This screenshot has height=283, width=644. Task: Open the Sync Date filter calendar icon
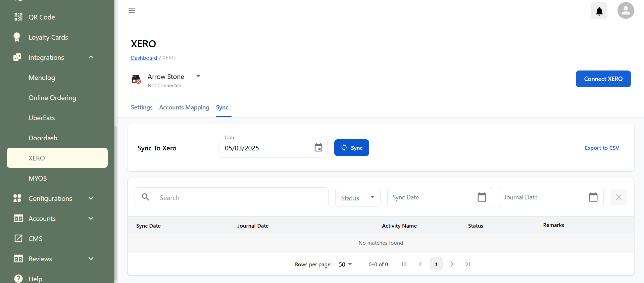pyautogui.click(x=482, y=197)
